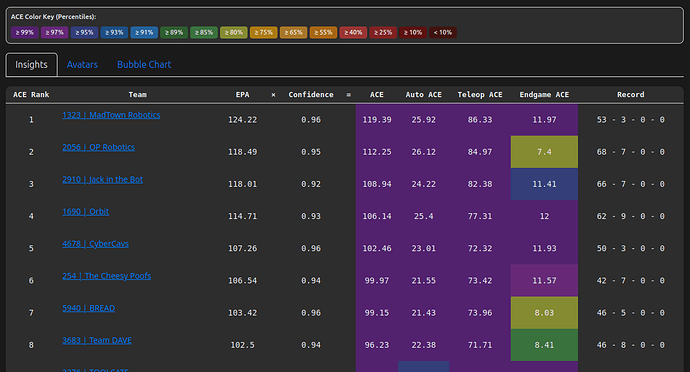Screen dimensions: 690x372
Task: Click the Endgame ACE column header
Action: (544, 95)
